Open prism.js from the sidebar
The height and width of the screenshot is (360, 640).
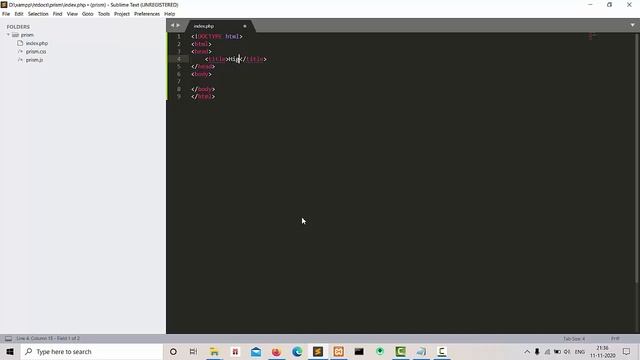[x=34, y=60]
